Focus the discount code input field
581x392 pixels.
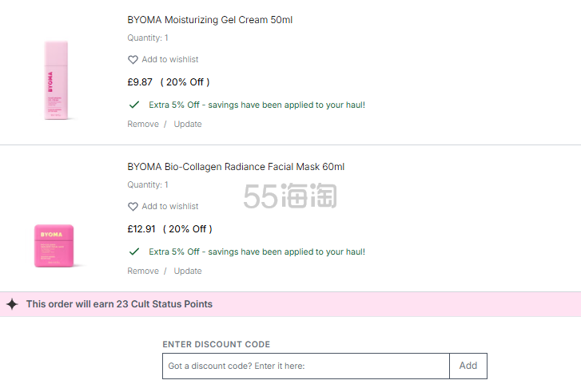click(305, 366)
